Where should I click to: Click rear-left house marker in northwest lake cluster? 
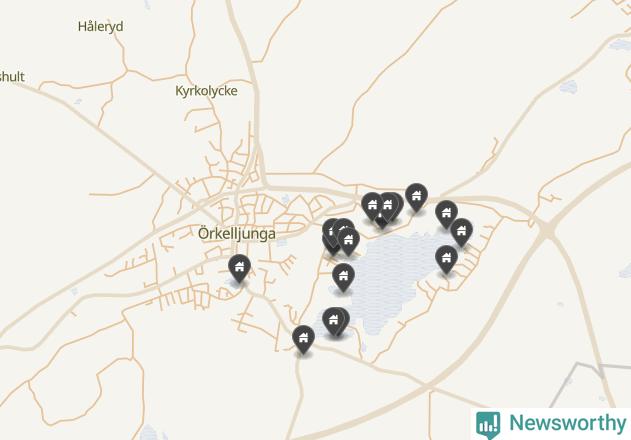tap(331, 231)
